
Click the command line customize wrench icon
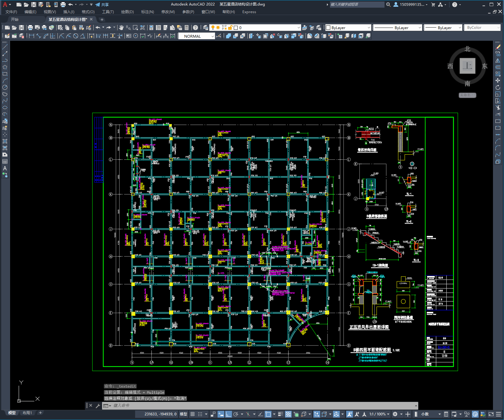[x=98, y=406]
